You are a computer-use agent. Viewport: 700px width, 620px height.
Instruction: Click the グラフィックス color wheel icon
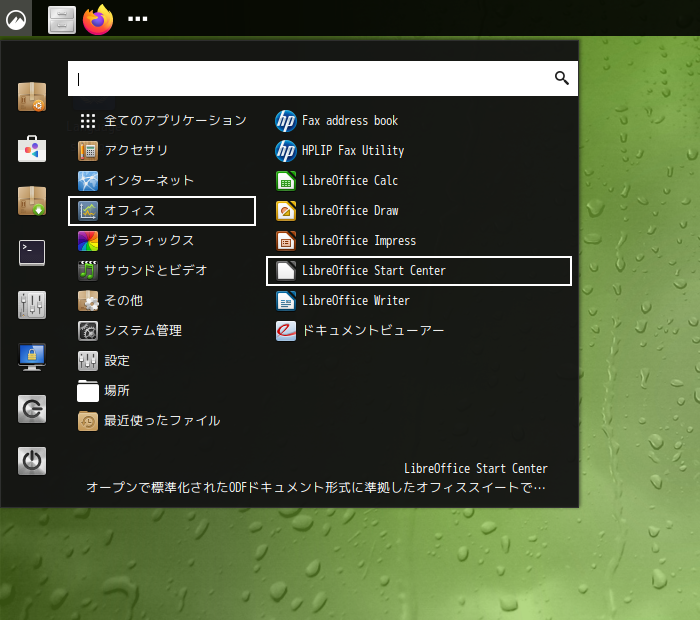click(x=88, y=241)
